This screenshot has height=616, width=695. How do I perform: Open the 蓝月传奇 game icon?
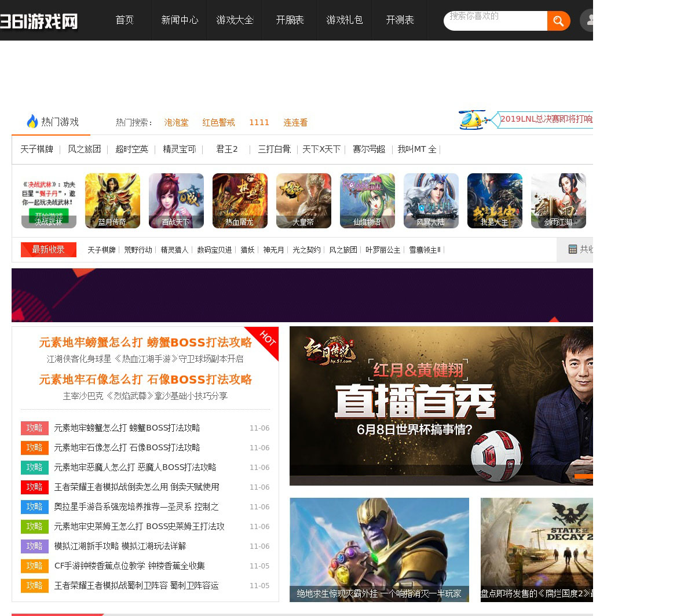pos(112,201)
